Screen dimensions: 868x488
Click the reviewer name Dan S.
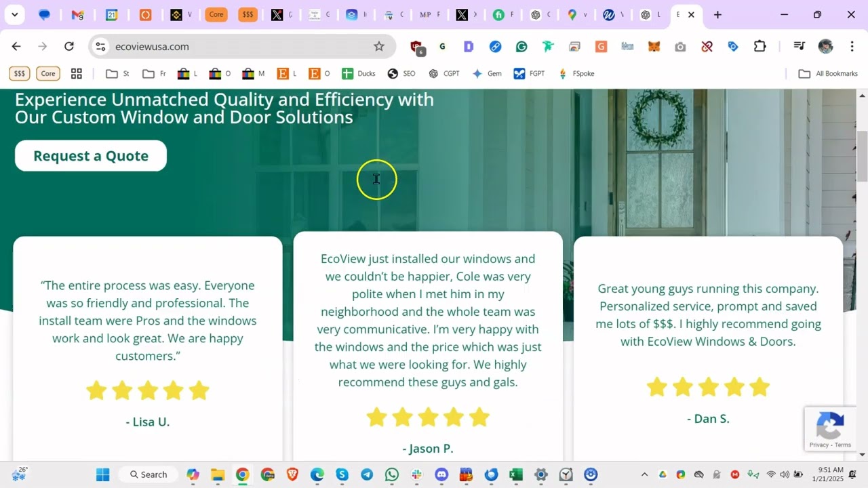click(709, 418)
